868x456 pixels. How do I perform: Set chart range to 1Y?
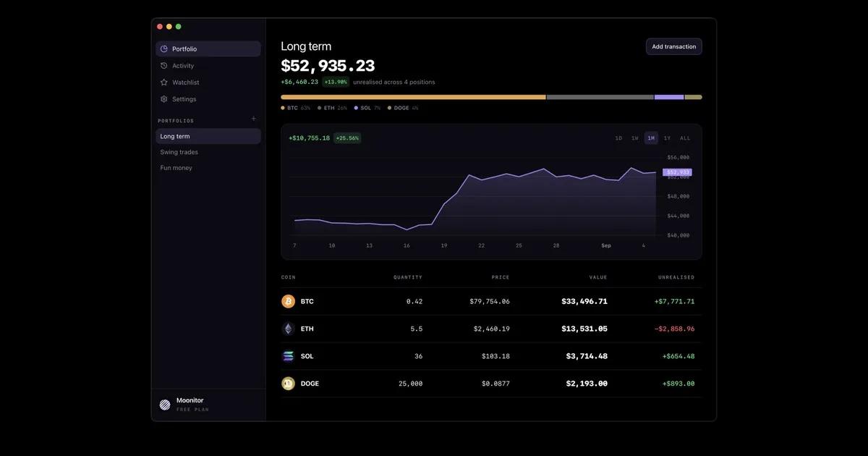pyautogui.click(x=667, y=138)
